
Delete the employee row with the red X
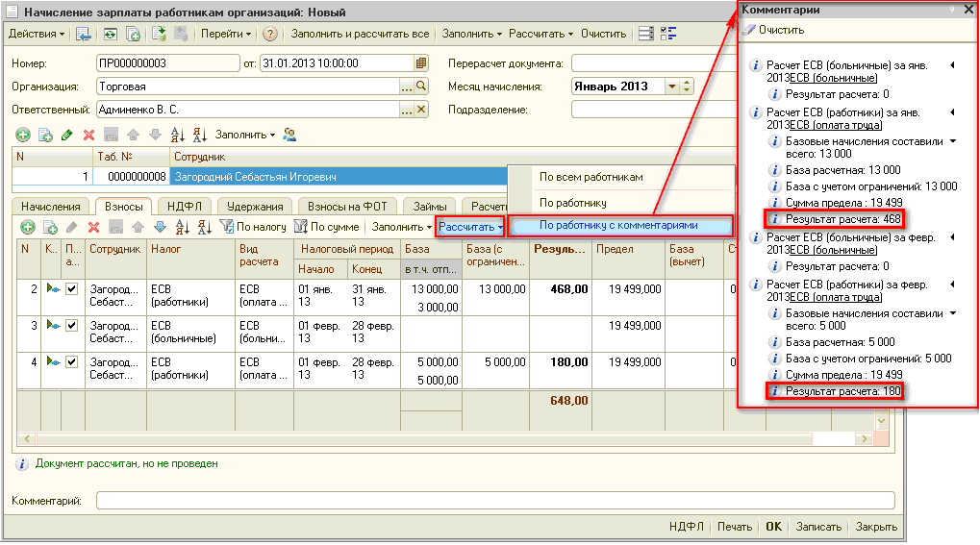pyautogui.click(x=88, y=135)
